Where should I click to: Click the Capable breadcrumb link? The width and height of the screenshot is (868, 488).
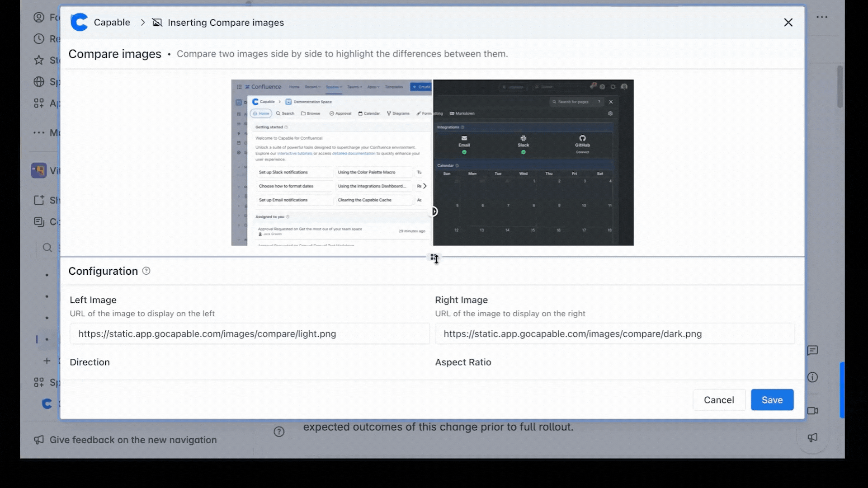coord(112,22)
